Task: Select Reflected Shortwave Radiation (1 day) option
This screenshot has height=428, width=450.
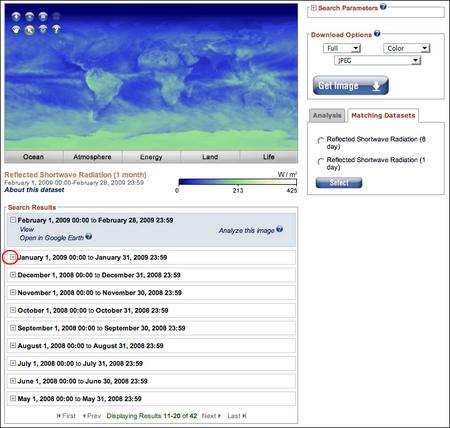Action: 321,161
